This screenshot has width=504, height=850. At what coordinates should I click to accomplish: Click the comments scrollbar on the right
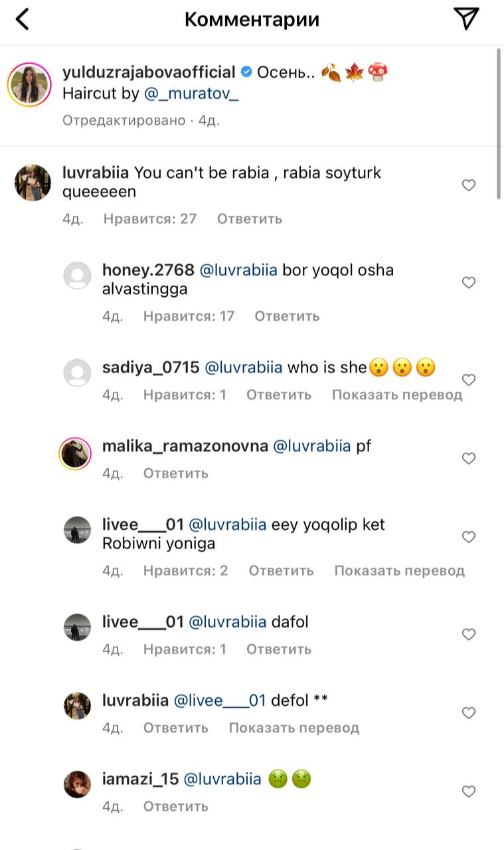click(499, 123)
